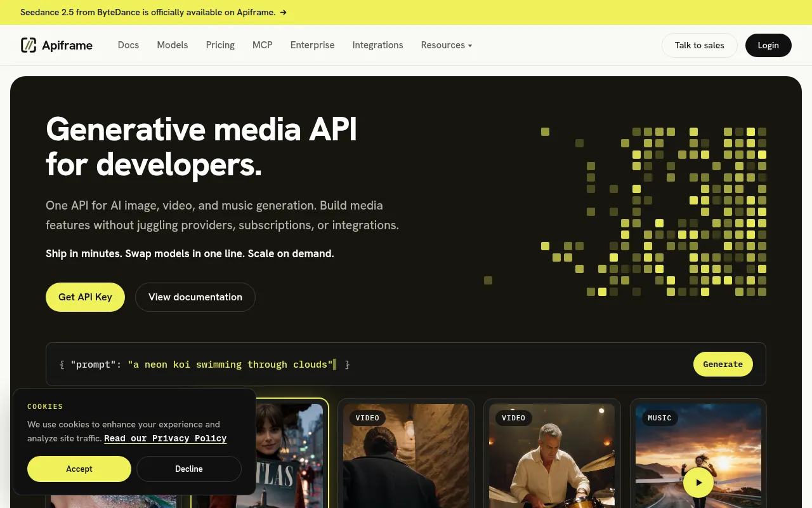Click the Get API Key button
The height and width of the screenshot is (508, 812).
85,297
